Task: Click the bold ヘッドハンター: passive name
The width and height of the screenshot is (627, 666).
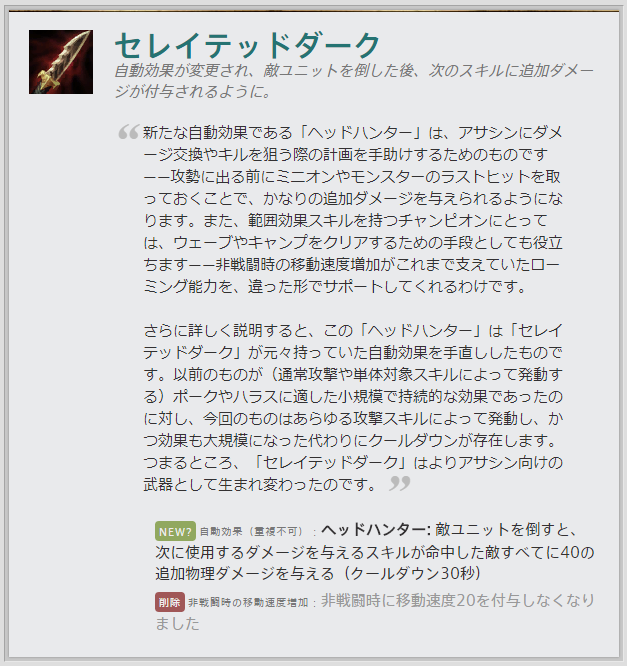Action: 376,530
